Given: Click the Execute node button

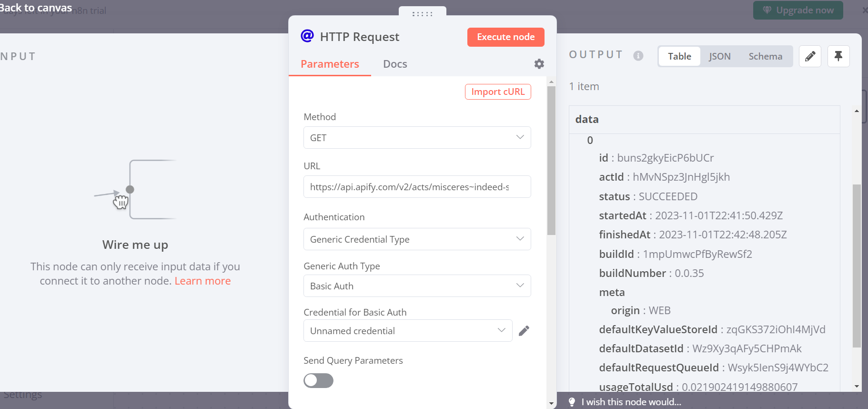Looking at the screenshot, I should tap(505, 37).
